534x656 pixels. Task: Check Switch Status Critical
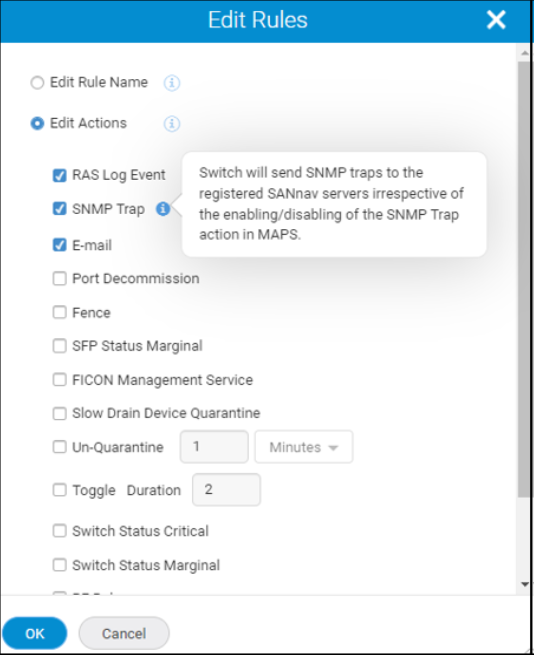pos(59,531)
